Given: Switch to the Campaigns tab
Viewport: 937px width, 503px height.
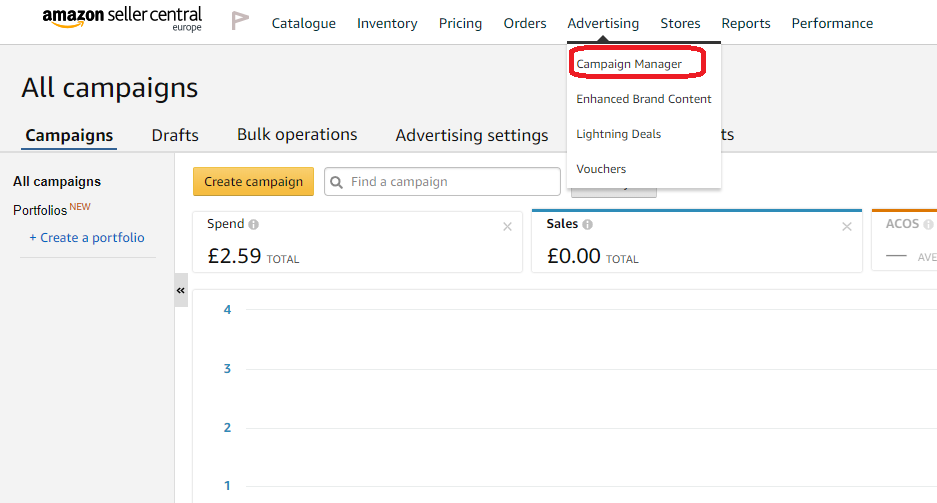Looking at the screenshot, I should pos(69,136).
